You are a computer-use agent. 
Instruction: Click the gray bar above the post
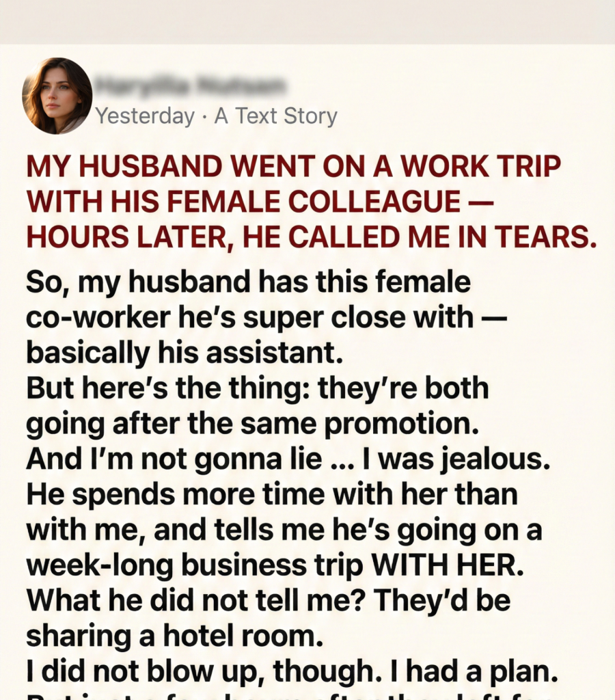[x=307, y=22]
